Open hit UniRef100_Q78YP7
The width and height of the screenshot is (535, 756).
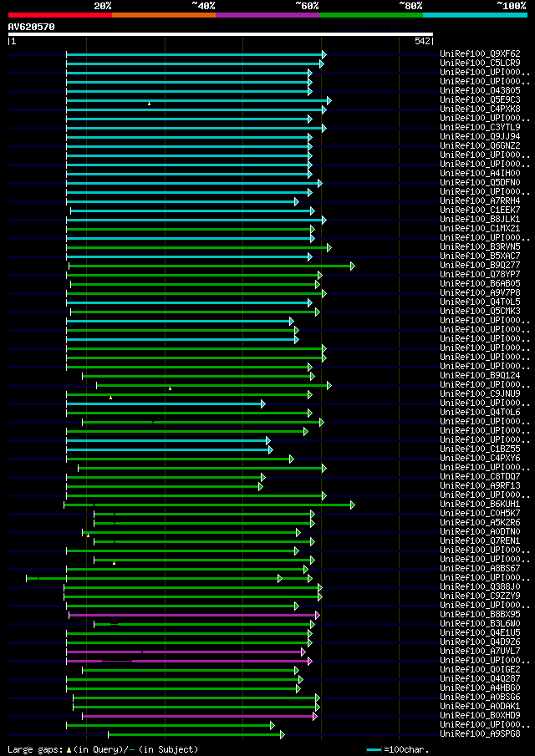coord(480,274)
